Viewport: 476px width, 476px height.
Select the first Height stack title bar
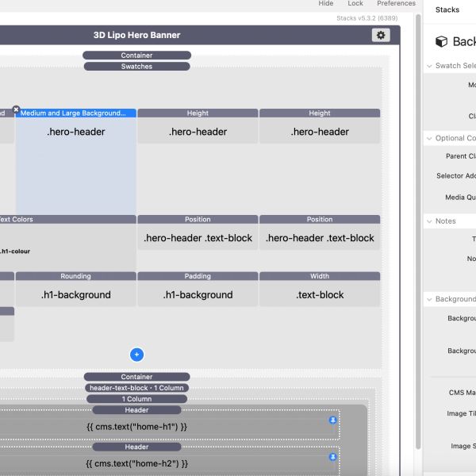tap(198, 113)
